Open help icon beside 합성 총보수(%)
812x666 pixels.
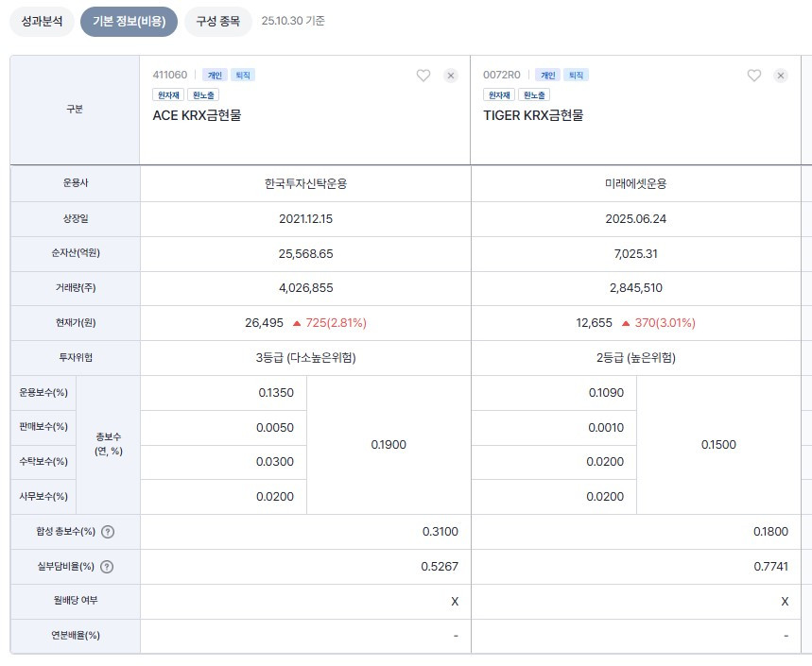108,532
